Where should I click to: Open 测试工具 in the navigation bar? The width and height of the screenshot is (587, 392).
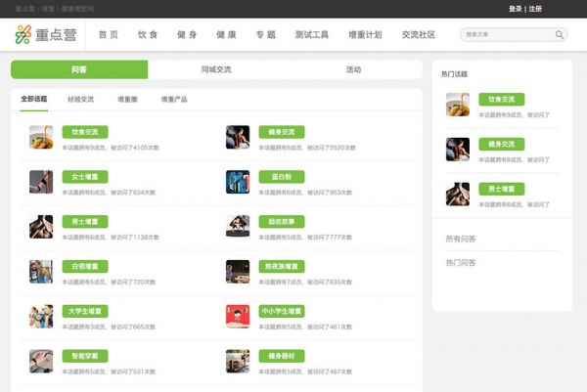(312, 34)
